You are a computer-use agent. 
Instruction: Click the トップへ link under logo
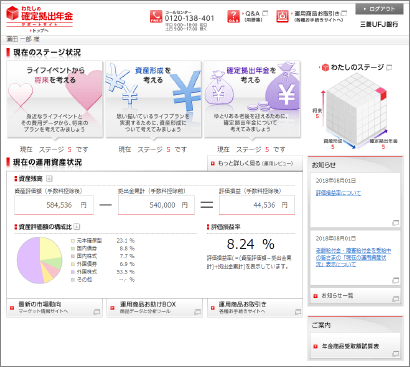pyautogui.click(x=39, y=31)
